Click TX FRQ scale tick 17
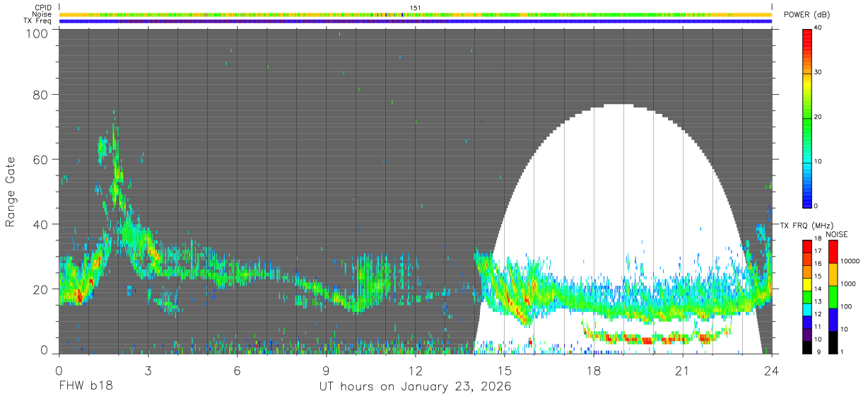 tap(819, 250)
